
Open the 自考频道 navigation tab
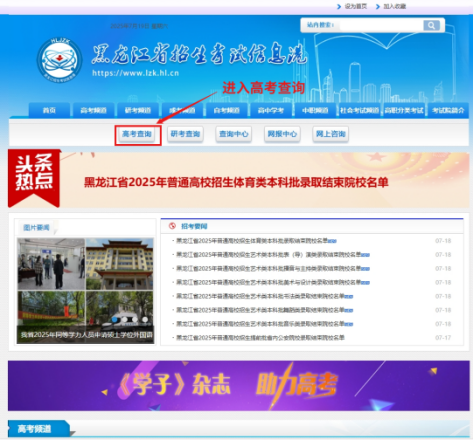pos(227,110)
